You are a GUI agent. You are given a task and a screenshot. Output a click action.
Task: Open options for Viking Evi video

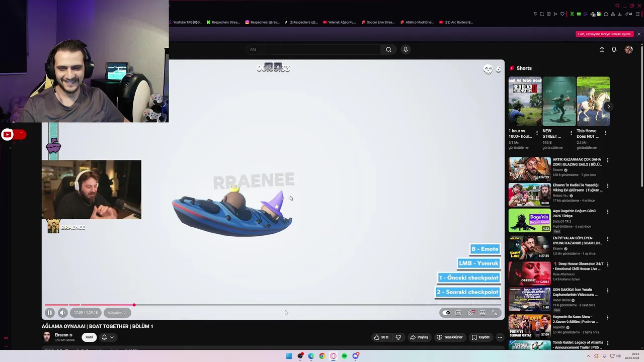coord(607,186)
